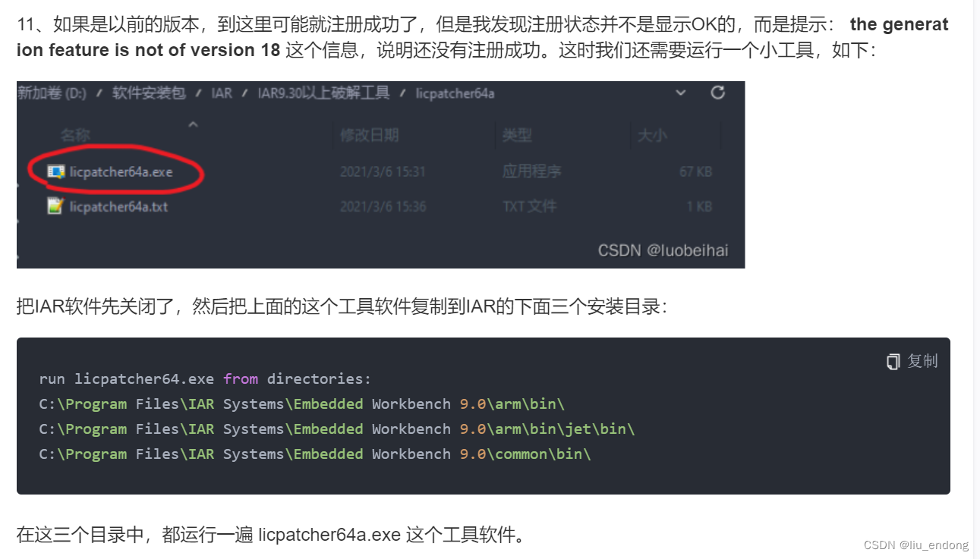Click the text document icon next to licpatcher64a.txt
This screenshot has height=559, width=980.
(x=54, y=206)
